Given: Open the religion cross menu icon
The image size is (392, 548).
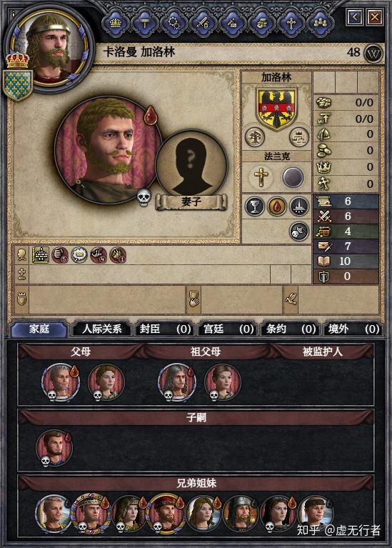Looking at the screenshot, I should [x=291, y=23].
